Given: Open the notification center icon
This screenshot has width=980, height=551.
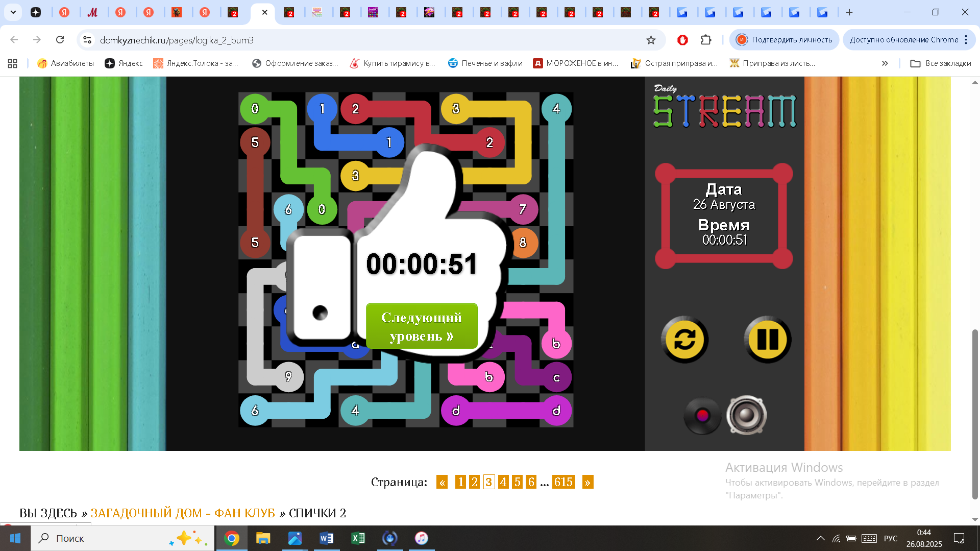Looking at the screenshot, I should click(959, 538).
